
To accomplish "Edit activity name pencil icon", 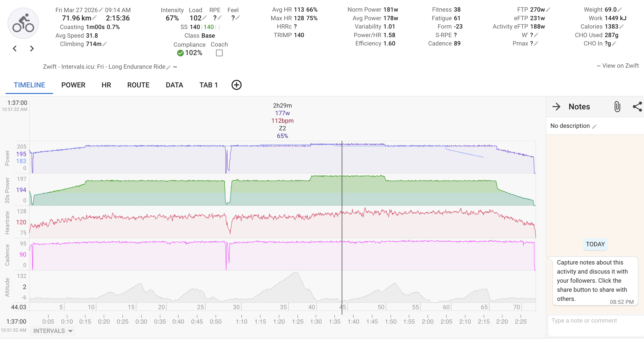I will click(x=168, y=67).
